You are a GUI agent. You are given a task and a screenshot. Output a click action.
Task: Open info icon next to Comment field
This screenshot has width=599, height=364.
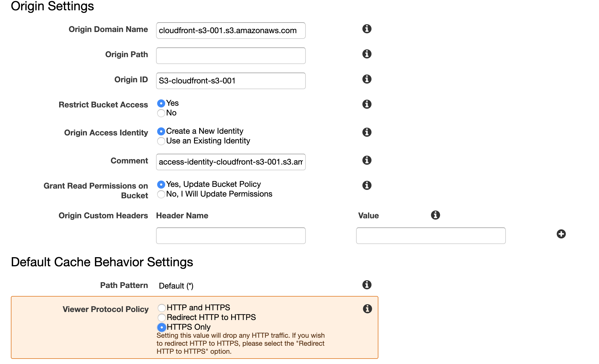[367, 160]
